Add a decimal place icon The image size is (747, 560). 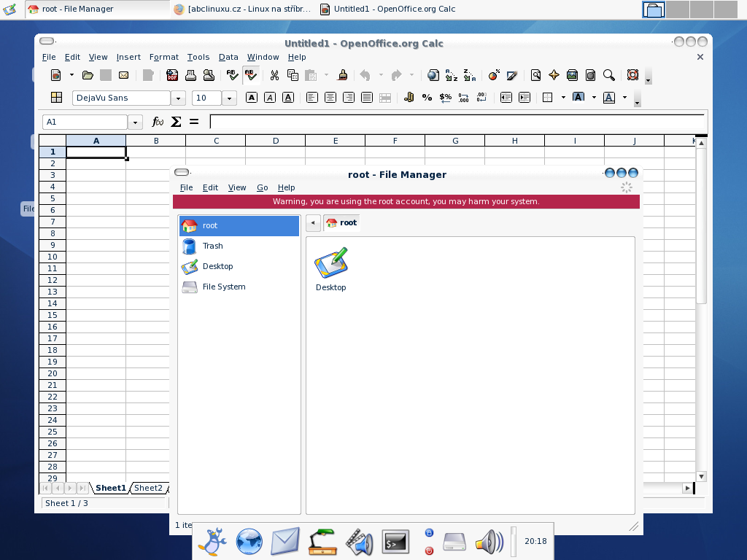pyautogui.click(x=463, y=98)
